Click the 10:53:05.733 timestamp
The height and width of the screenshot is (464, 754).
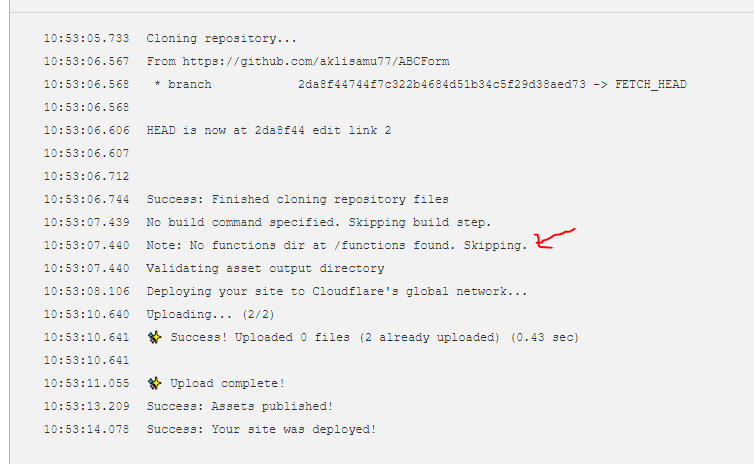coord(87,38)
